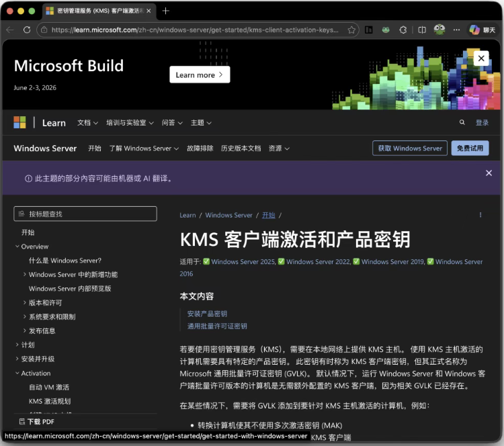
Task: Click Learn more on Build banner
Action: pyautogui.click(x=200, y=75)
